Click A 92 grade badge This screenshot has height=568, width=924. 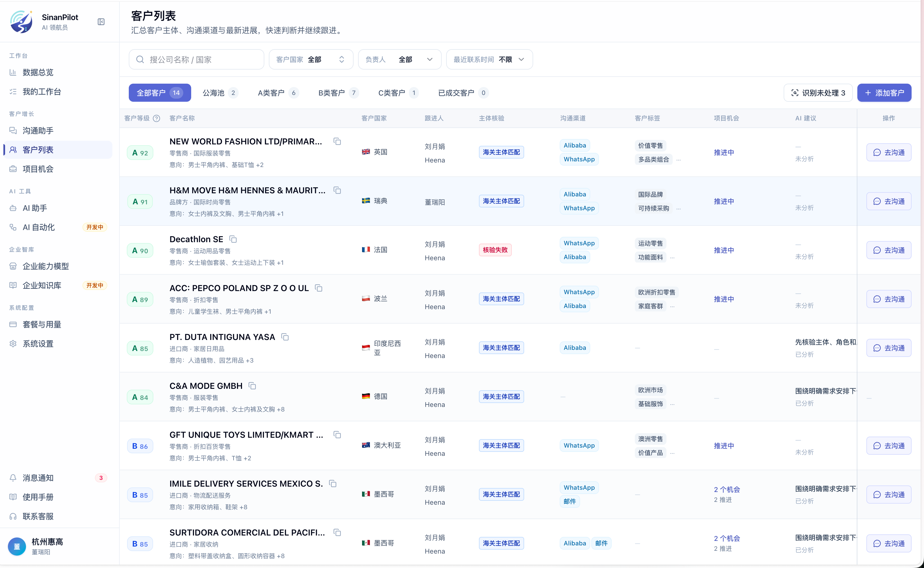click(140, 153)
